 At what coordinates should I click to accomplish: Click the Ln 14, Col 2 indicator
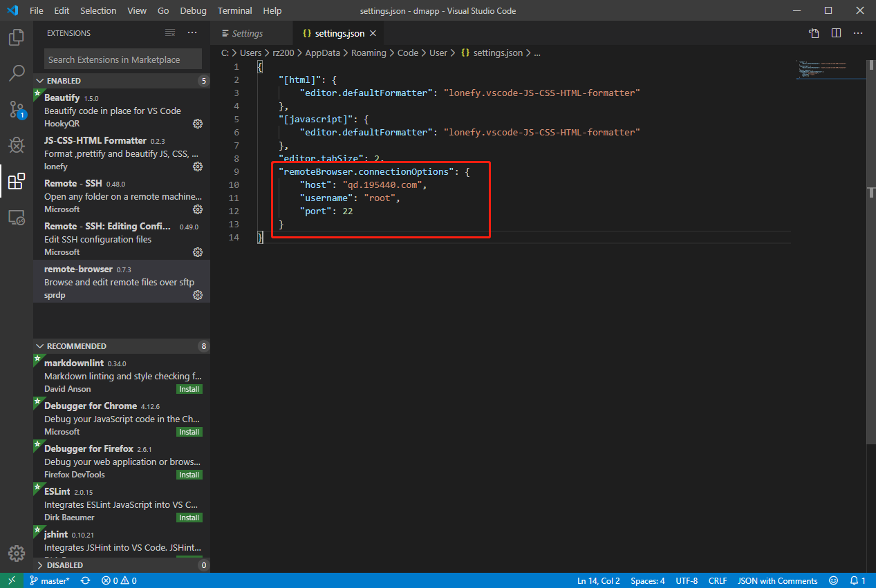click(599, 581)
